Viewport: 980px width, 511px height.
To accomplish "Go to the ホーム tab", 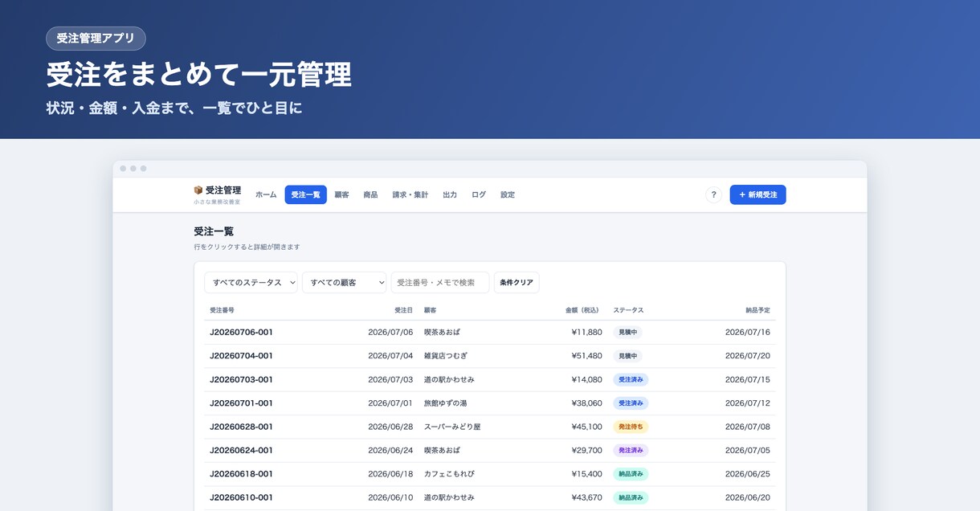I will coord(266,194).
